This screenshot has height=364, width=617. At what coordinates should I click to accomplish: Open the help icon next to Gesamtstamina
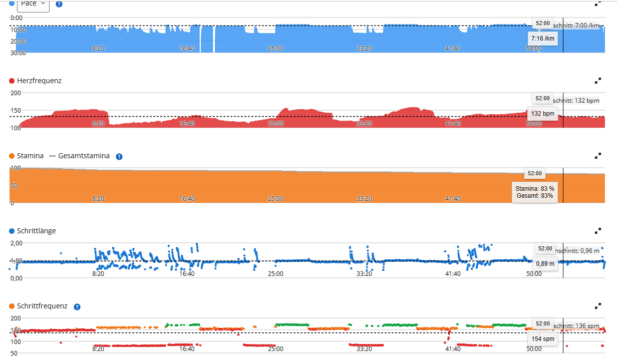point(119,156)
